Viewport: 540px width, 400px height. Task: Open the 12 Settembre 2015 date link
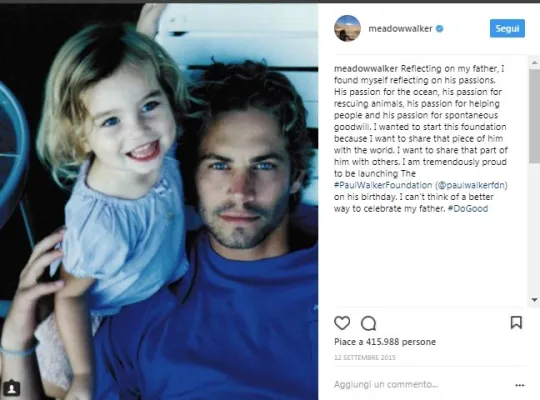pyautogui.click(x=365, y=358)
